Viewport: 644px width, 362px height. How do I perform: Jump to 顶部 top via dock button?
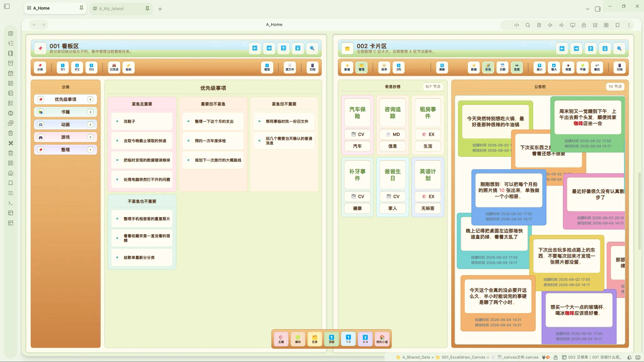pyautogui.click(x=331, y=339)
